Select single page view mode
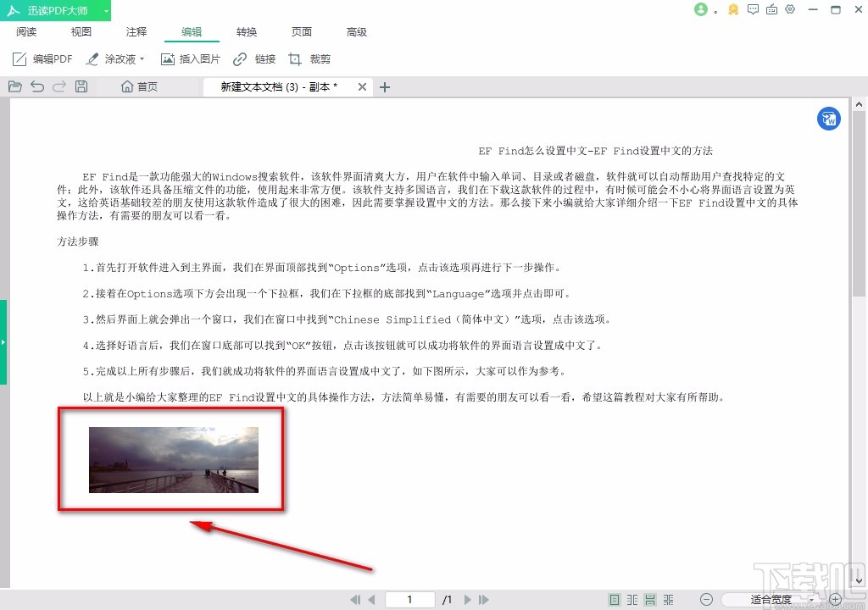The image size is (868, 610). (x=614, y=600)
